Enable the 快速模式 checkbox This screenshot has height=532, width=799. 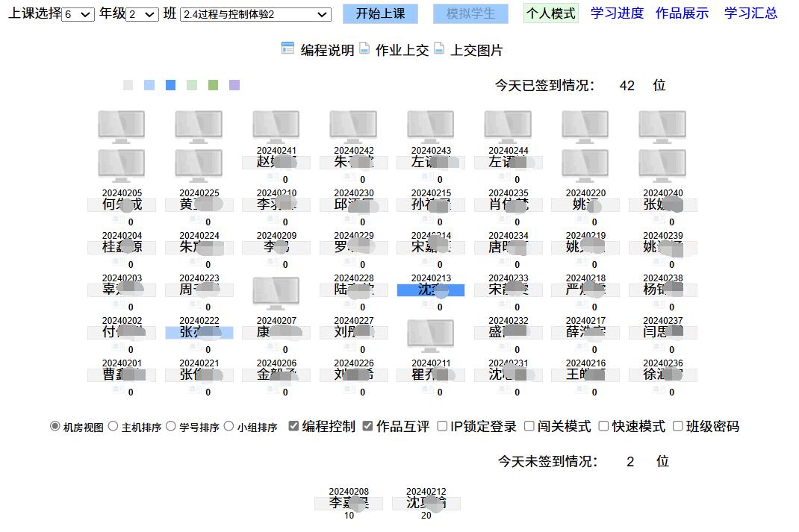[x=603, y=426]
